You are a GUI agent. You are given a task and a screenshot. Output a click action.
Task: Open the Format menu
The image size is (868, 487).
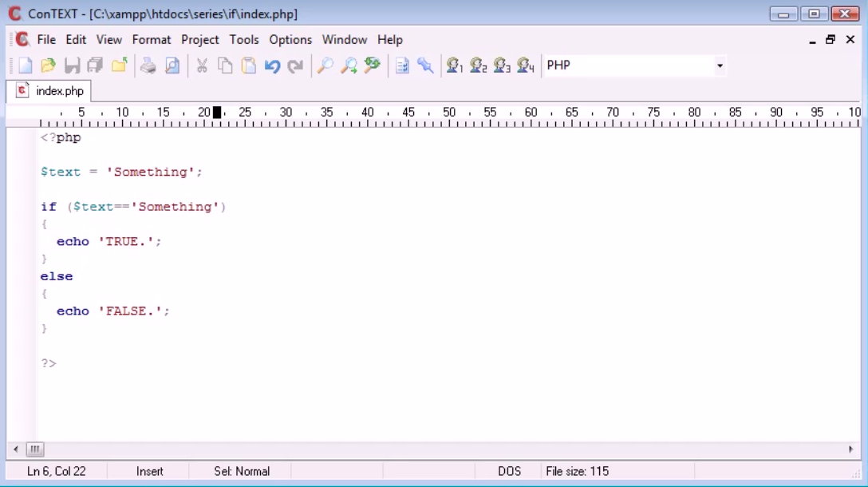[152, 39]
